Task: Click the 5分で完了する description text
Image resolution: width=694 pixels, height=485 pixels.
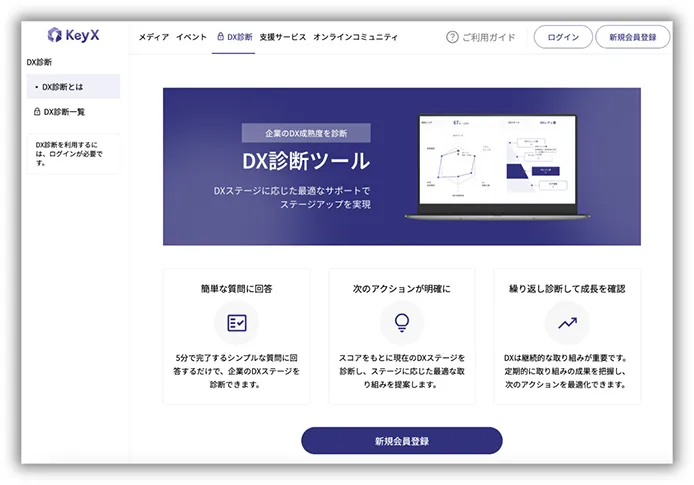Action: click(236, 371)
